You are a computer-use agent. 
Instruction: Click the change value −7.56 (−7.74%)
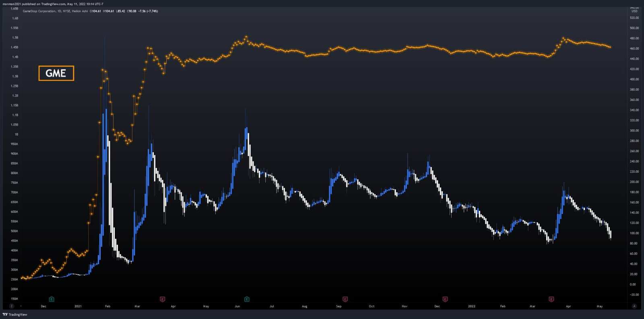[x=148, y=11]
